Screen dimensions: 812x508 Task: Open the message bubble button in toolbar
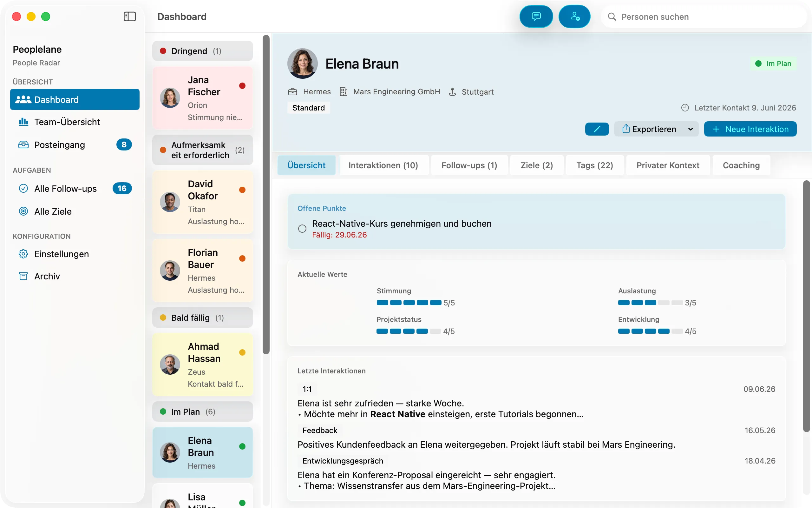click(536, 17)
